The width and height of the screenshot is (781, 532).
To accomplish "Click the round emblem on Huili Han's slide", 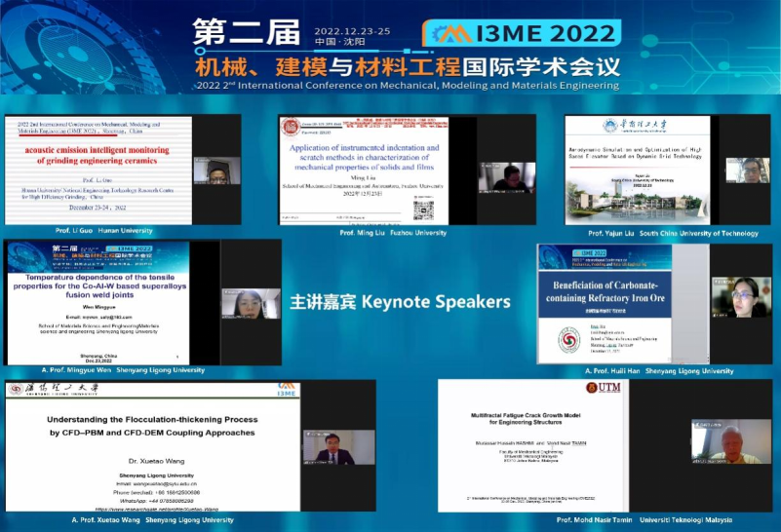I will point(568,340).
